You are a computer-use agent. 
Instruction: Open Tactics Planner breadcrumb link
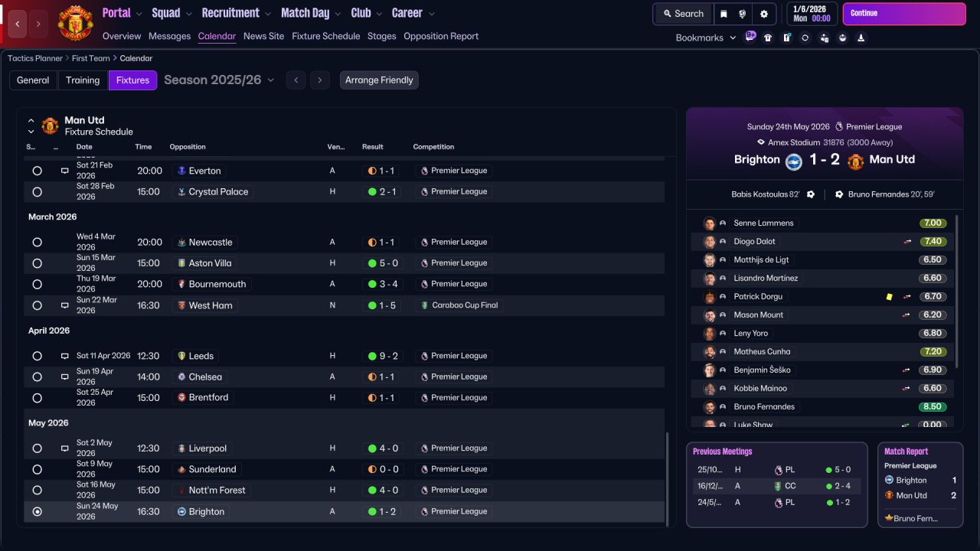[35, 58]
